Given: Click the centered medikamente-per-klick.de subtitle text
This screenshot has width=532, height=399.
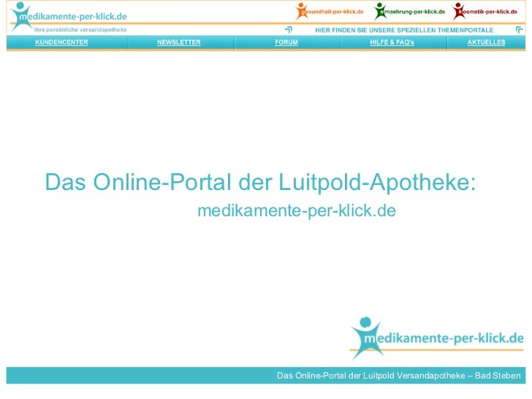Looking at the screenshot, I should click(x=297, y=210).
